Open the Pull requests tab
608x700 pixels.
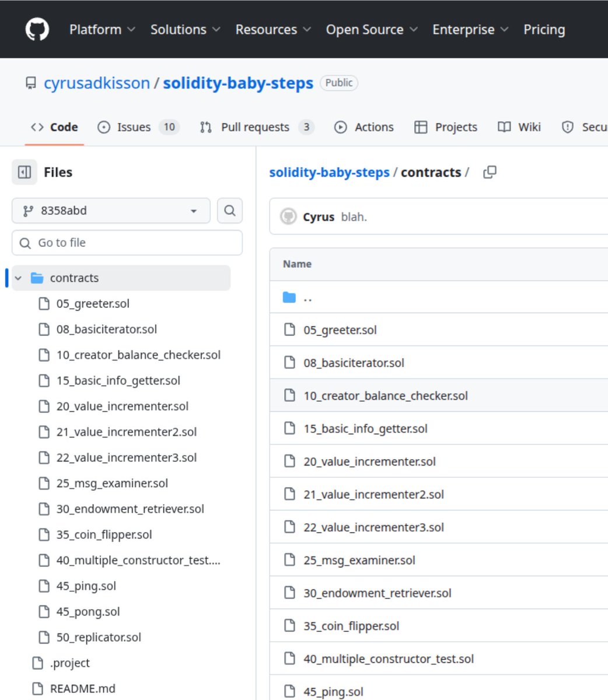point(256,127)
